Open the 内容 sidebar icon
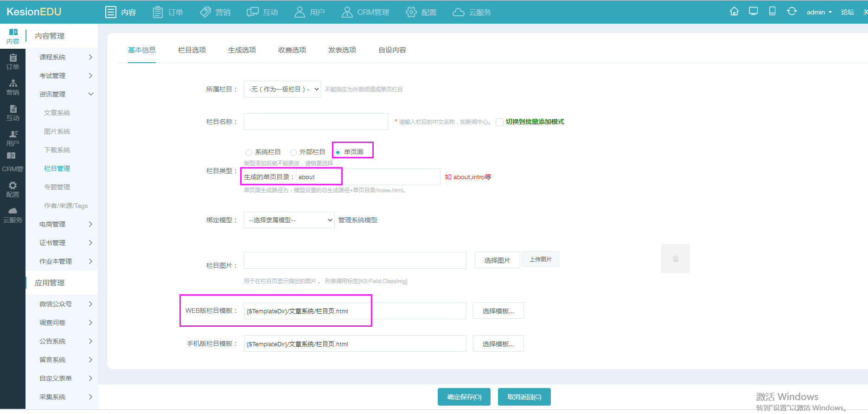The image size is (868, 414). pos(13,36)
